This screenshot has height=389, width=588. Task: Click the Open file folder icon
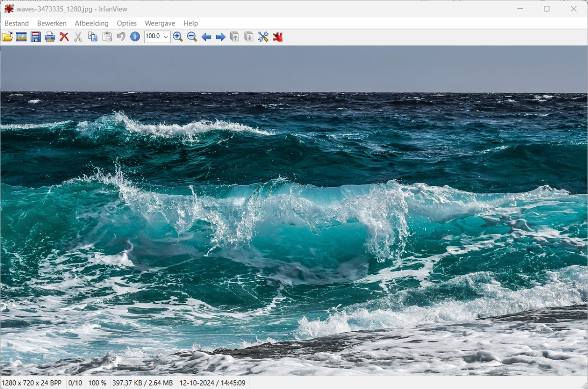pyautogui.click(x=7, y=37)
